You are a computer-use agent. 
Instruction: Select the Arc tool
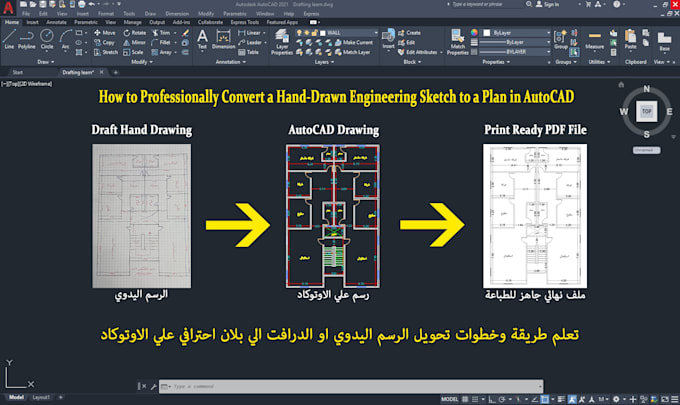tap(65, 39)
